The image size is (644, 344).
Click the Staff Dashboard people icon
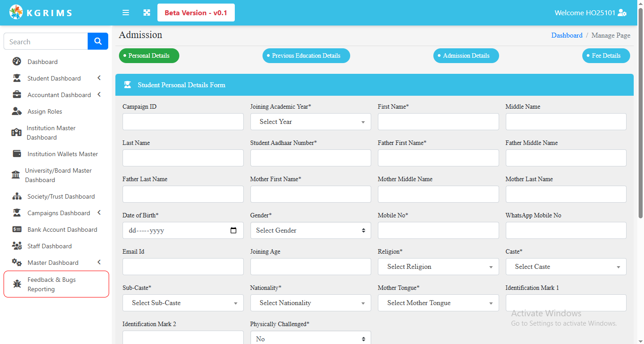click(x=17, y=246)
